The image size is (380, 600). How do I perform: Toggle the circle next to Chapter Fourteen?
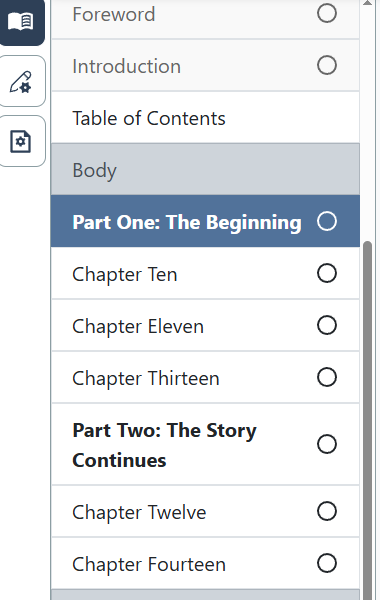[x=327, y=563]
